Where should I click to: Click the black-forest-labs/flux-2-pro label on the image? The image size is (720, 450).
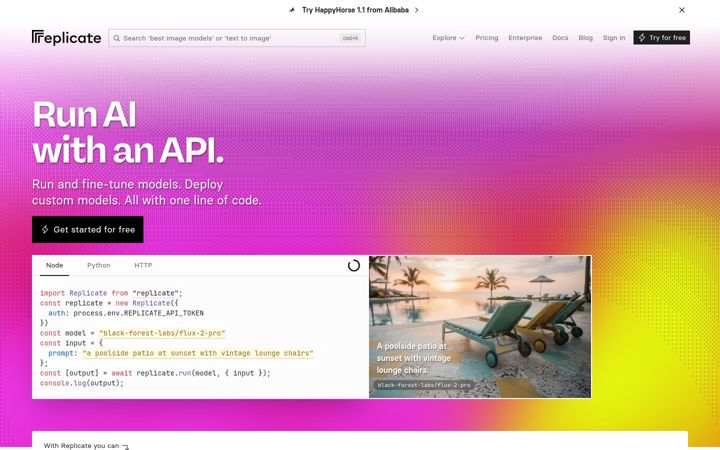[x=424, y=385]
